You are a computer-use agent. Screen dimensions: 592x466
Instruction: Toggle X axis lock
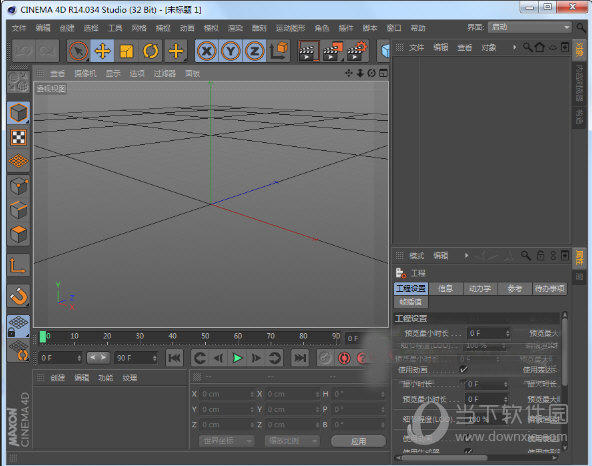point(207,51)
